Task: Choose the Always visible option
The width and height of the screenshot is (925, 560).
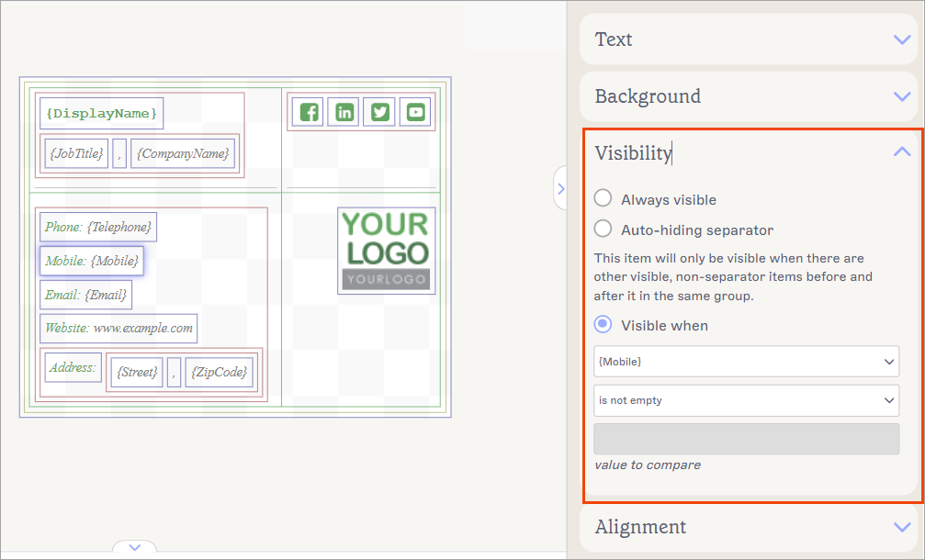Action: click(x=603, y=198)
